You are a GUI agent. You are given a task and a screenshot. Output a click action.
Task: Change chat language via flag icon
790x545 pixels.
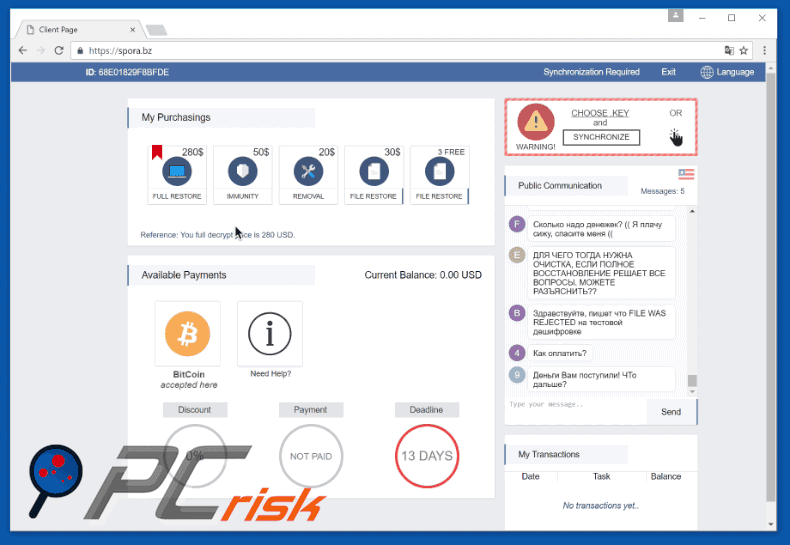(685, 174)
